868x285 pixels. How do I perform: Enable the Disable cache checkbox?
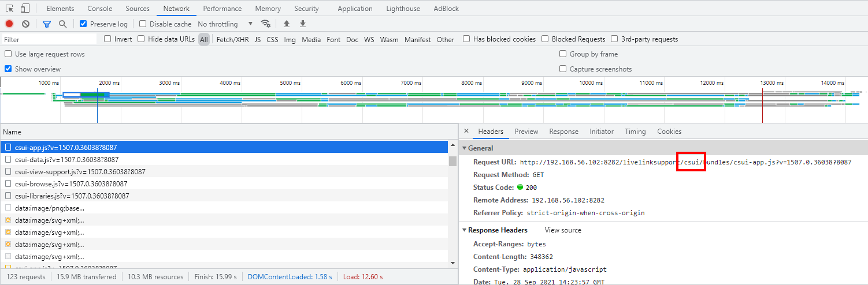click(x=143, y=24)
